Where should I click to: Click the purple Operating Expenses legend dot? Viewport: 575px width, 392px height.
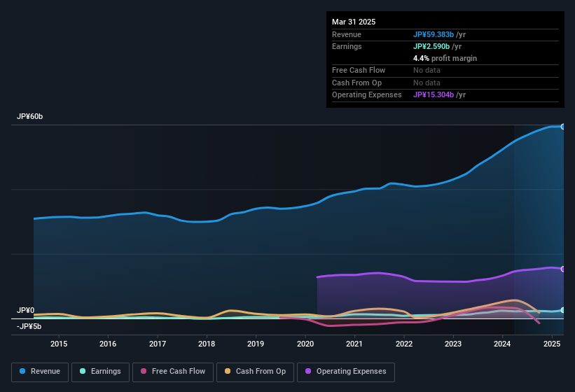point(308,371)
